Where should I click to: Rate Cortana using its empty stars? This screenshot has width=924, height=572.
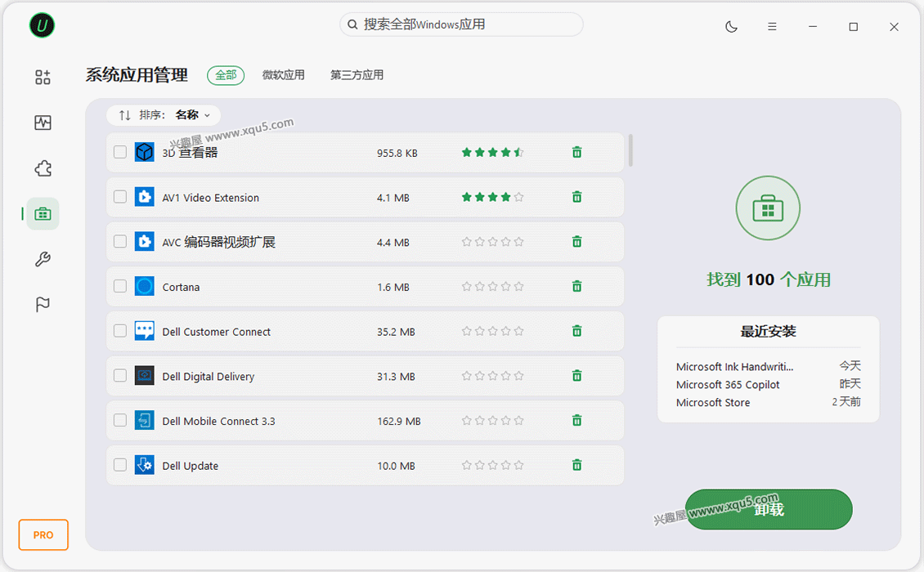pyautogui.click(x=492, y=287)
